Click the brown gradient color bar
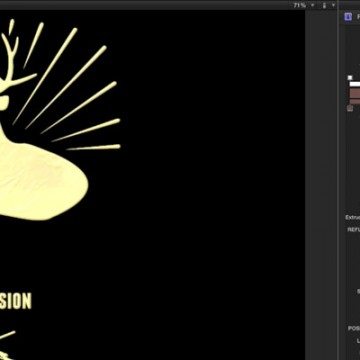 click(355, 93)
